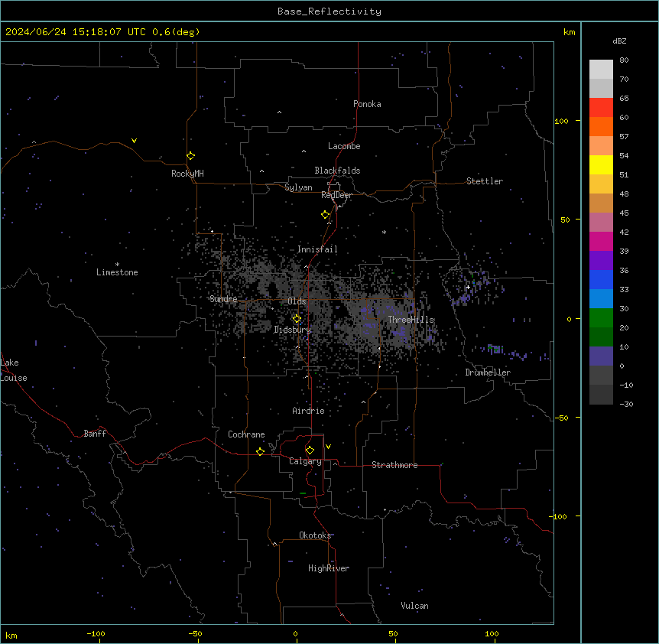Viewport: 659px width, 644px height.
Task: Select the purple 36-39 dBZ legend swatch
Action: click(601, 261)
